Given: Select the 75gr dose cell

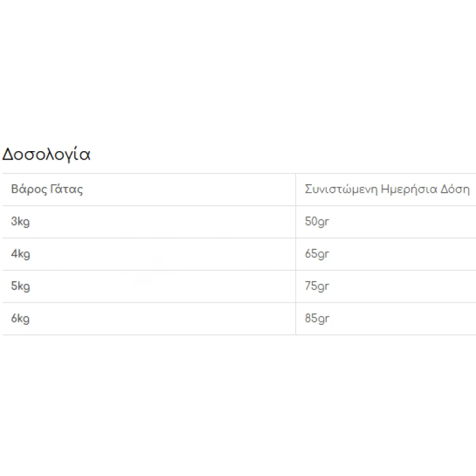Looking at the screenshot, I should (386, 287).
